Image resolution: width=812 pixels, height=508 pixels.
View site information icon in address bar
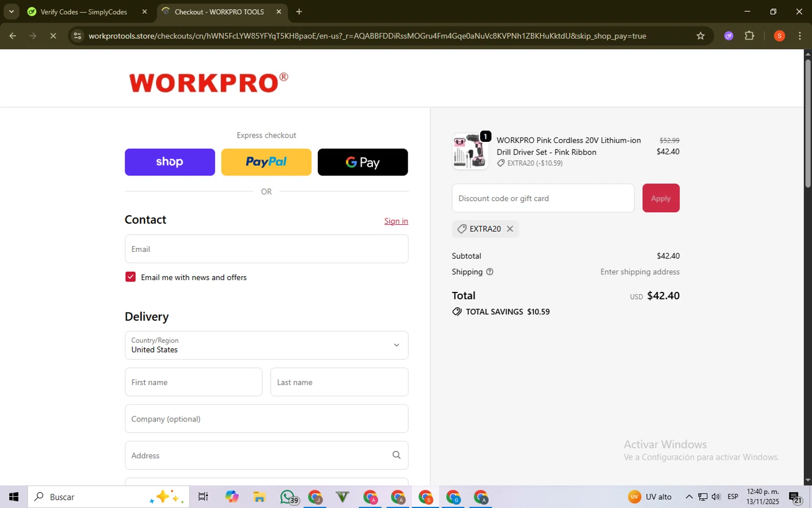tap(77, 36)
